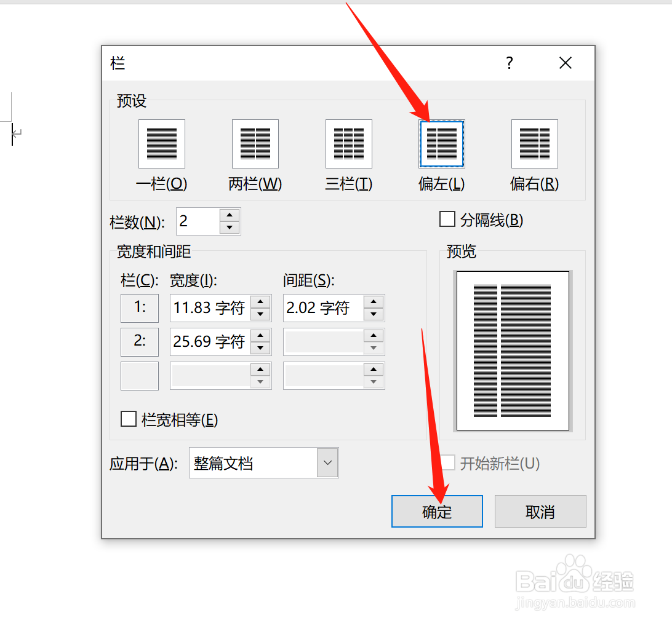This screenshot has height=626, width=672.
Task: Decrease 栏数 with the down arrow
Action: pos(230,228)
